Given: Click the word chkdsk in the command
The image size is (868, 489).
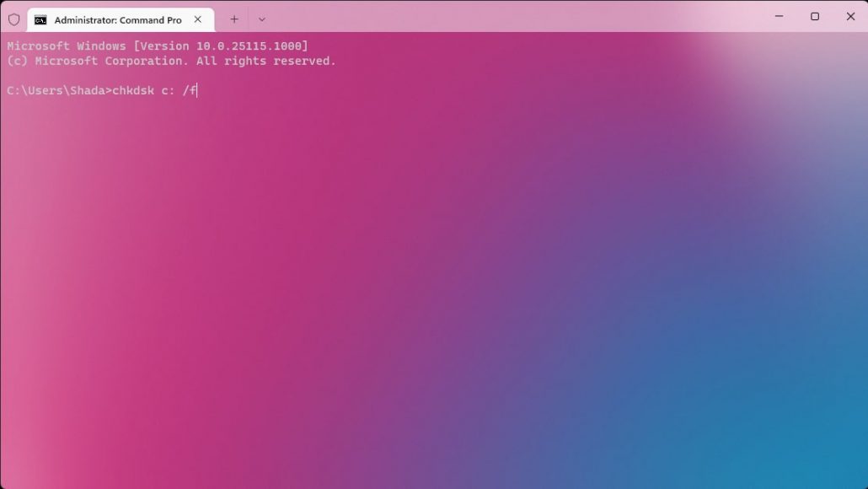Looking at the screenshot, I should (133, 90).
